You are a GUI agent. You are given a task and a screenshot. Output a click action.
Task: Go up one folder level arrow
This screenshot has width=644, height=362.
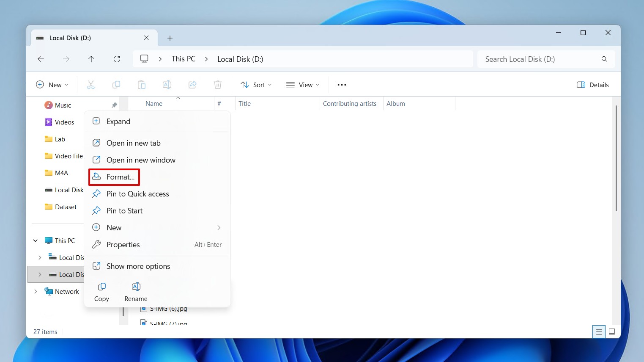tap(91, 59)
